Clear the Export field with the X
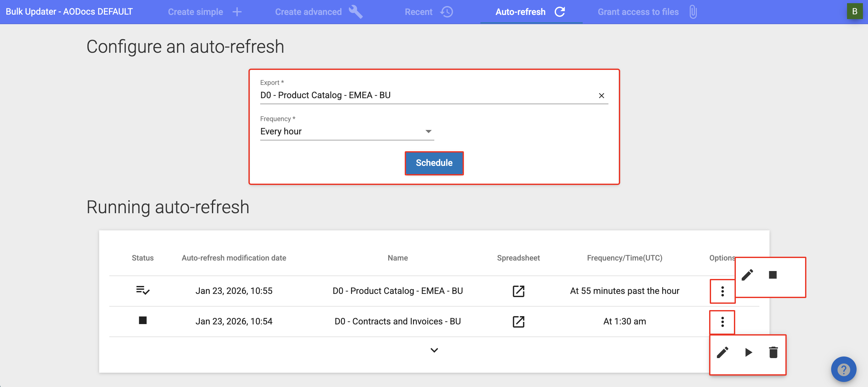868x387 pixels. tap(601, 96)
